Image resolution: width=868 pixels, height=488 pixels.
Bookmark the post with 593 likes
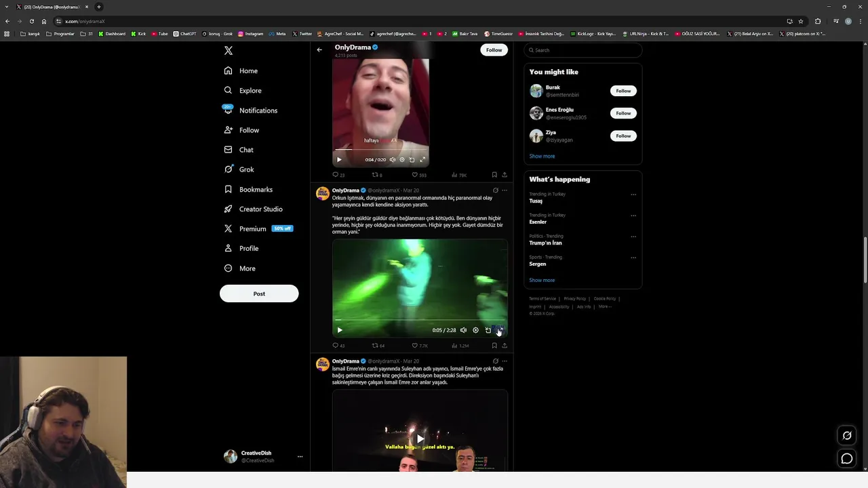(494, 175)
